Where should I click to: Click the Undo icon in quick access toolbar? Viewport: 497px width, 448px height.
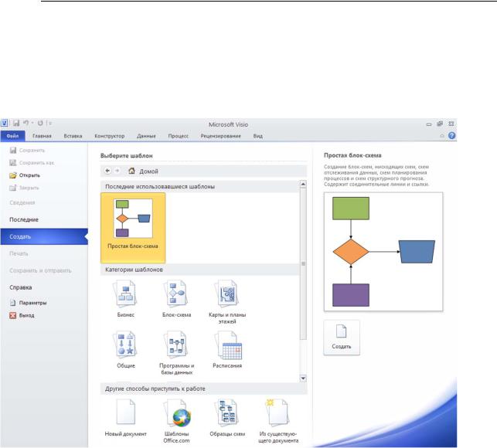pyautogui.click(x=26, y=123)
